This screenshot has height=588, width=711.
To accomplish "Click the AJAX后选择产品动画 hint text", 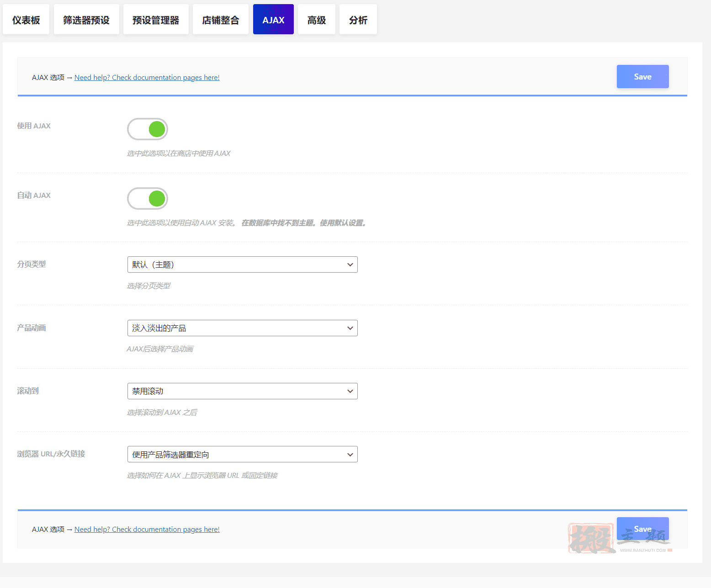I will coord(160,349).
